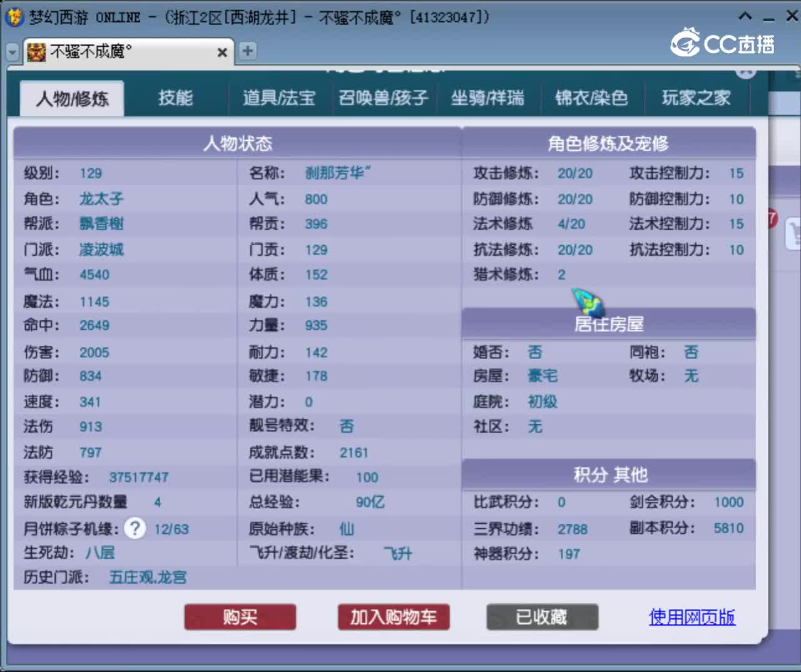Click the 加入购物车 button

pyautogui.click(x=394, y=617)
